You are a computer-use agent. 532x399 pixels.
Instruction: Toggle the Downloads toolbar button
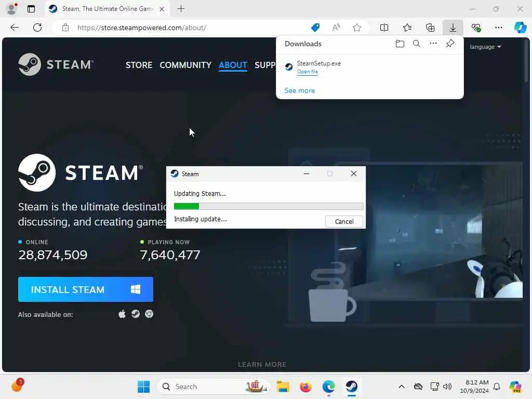coord(453,28)
